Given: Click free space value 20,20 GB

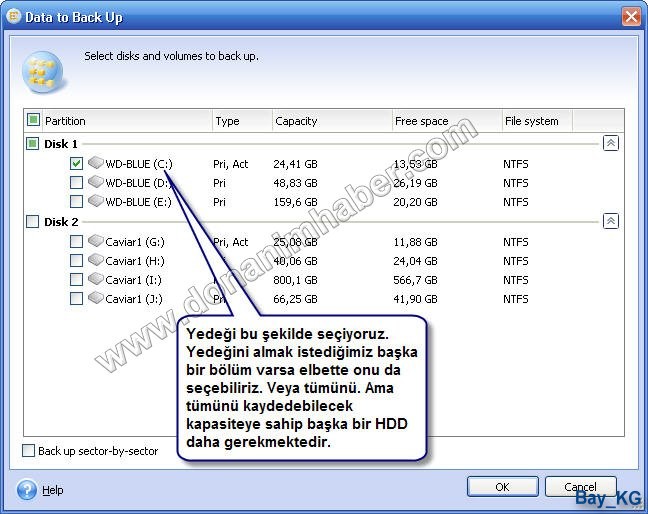Looking at the screenshot, I should (415, 202).
